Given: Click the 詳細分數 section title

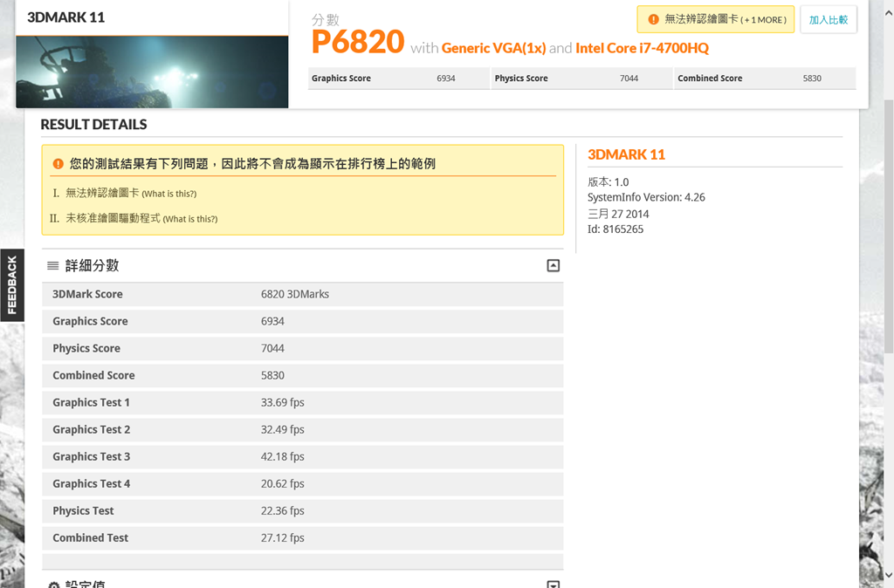Looking at the screenshot, I should (92, 265).
